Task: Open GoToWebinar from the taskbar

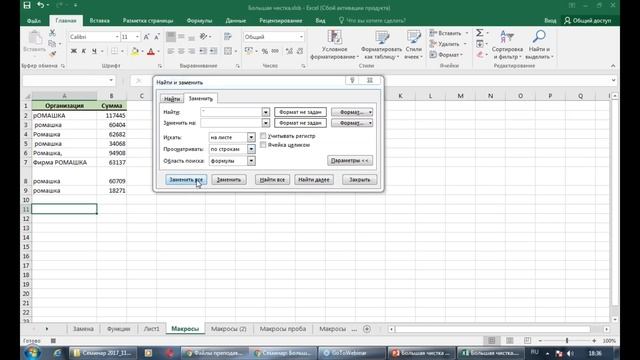Action: click(352, 353)
